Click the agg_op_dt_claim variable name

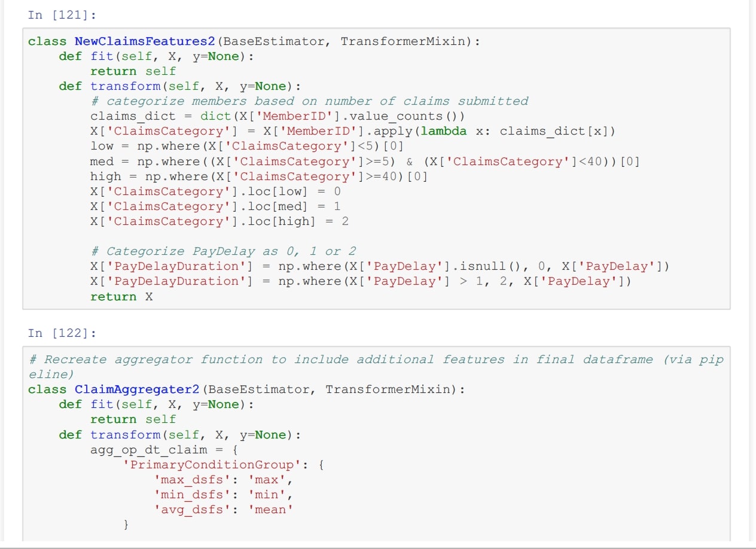(x=148, y=450)
